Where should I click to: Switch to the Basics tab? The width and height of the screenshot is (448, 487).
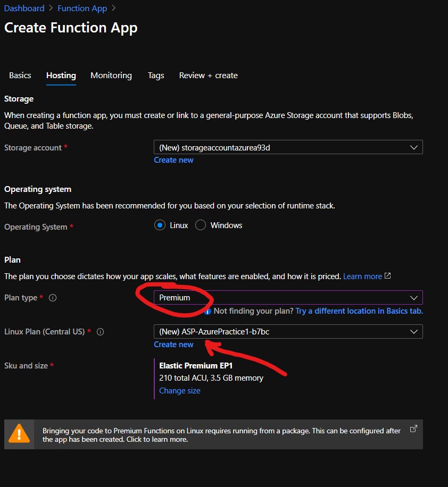pyautogui.click(x=20, y=75)
